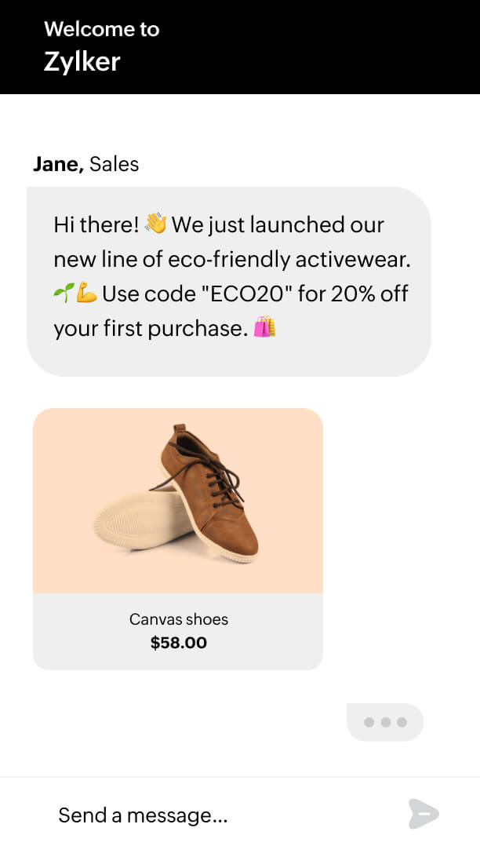480x868 pixels.
Task: Select the "Canvas shoes" product title
Action: (178, 619)
